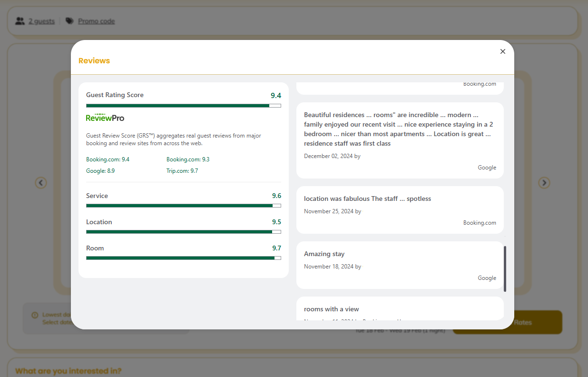Click the promo code tag icon
The image size is (588, 377).
[x=70, y=21]
